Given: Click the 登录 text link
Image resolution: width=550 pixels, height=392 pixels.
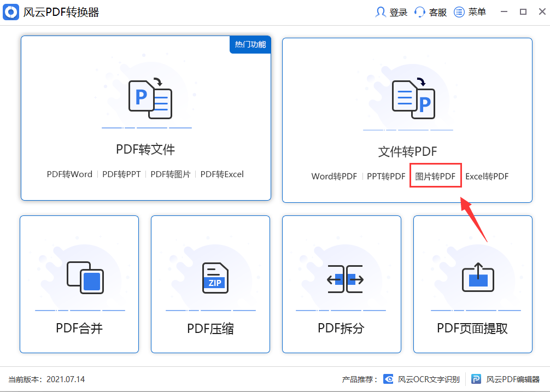Looking at the screenshot, I should tap(399, 12).
